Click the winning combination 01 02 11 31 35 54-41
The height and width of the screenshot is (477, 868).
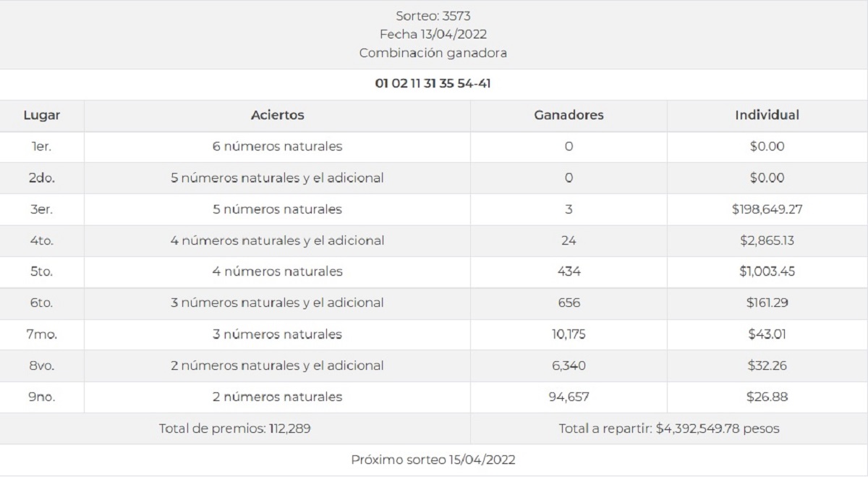point(433,84)
